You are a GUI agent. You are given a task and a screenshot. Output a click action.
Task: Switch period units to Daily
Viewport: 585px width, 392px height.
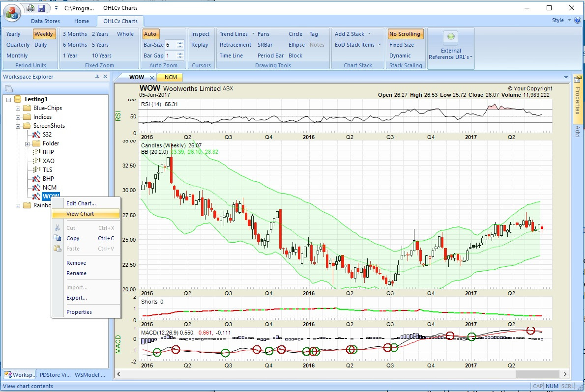click(x=41, y=45)
